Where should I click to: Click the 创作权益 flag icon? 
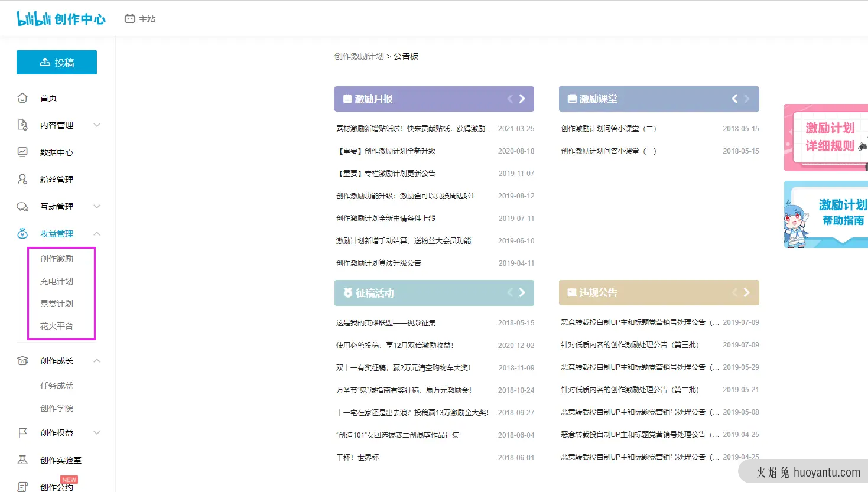coord(22,433)
